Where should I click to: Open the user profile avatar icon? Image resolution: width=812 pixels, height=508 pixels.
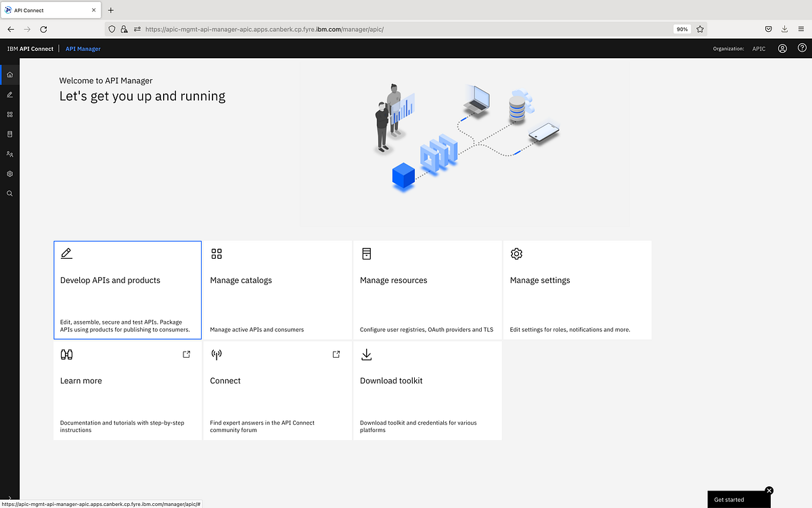click(782, 48)
